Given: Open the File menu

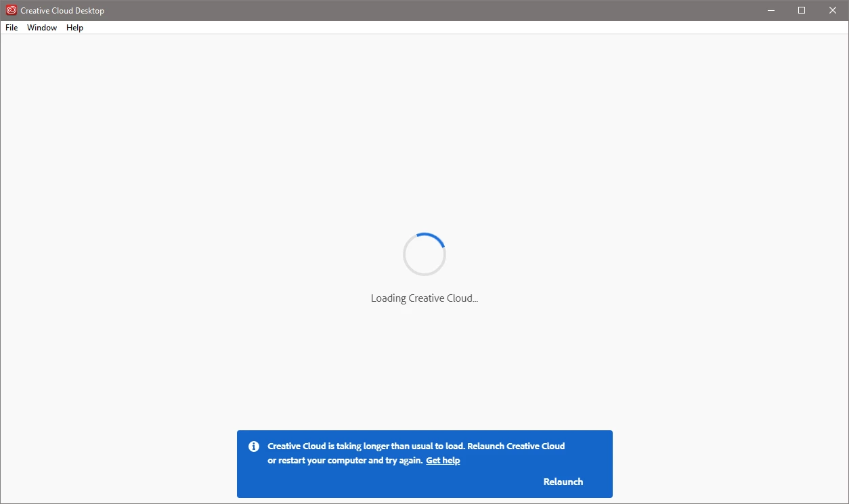Looking at the screenshot, I should (12, 28).
